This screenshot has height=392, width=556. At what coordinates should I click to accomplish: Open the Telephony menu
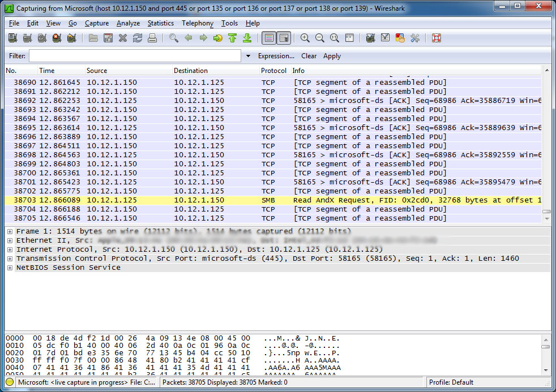(x=198, y=23)
